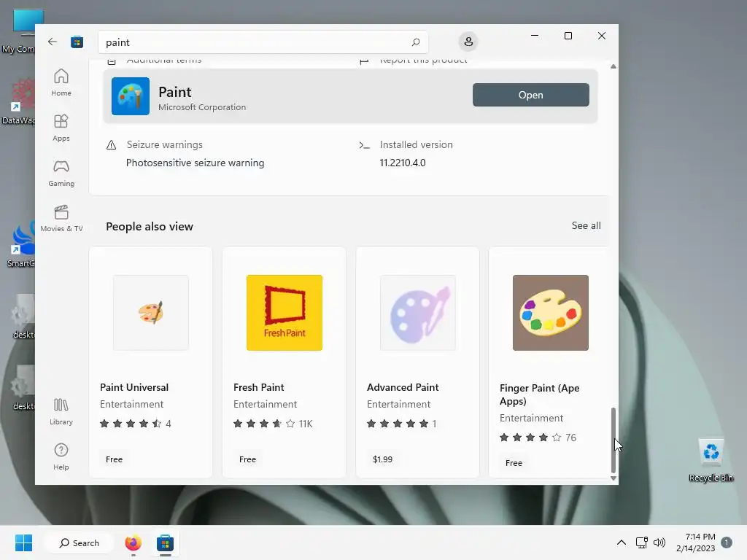Open Gaming section in sidebar

tap(61, 173)
